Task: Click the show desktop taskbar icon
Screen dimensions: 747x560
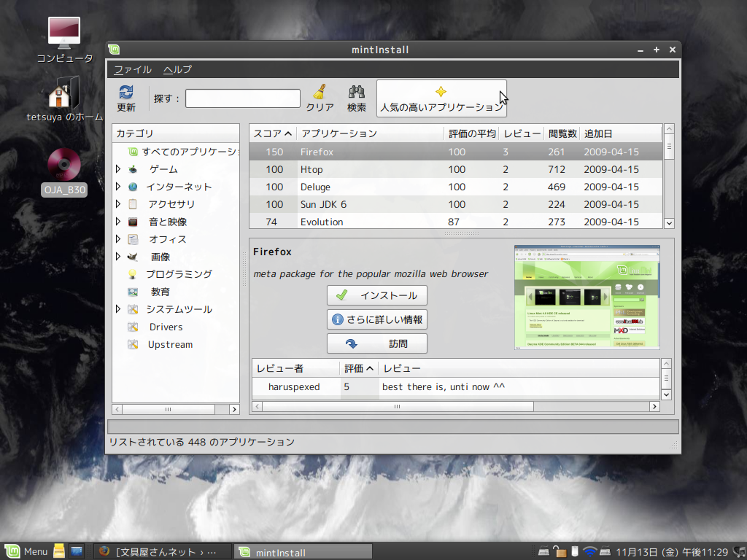Action: (x=76, y=551)
